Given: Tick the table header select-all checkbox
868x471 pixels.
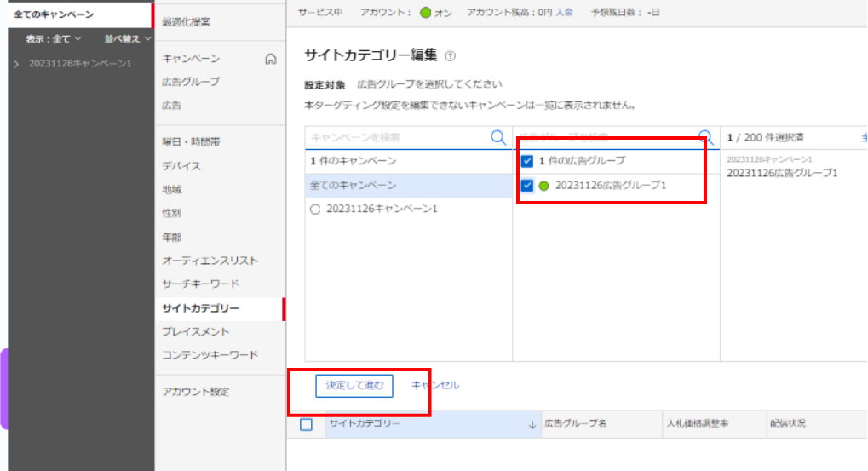Looking at the screenshot, I should [x=307, y=424].
